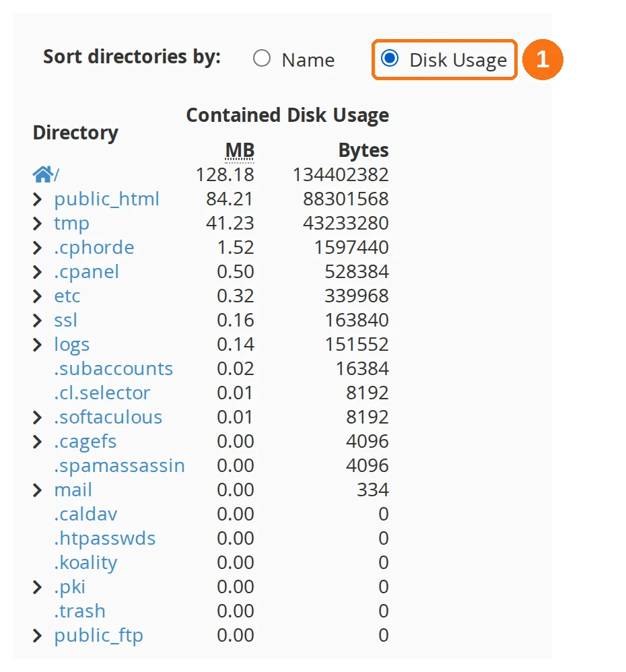Click the 334 bytes mail value
Screen dimensions: 626x672
(373, 490)
